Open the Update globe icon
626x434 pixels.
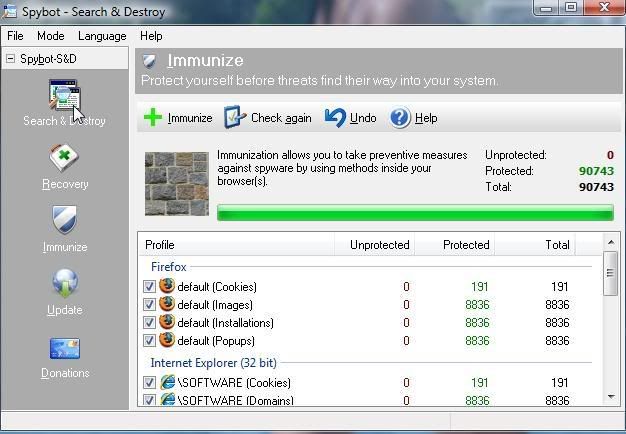coord(65,283)
